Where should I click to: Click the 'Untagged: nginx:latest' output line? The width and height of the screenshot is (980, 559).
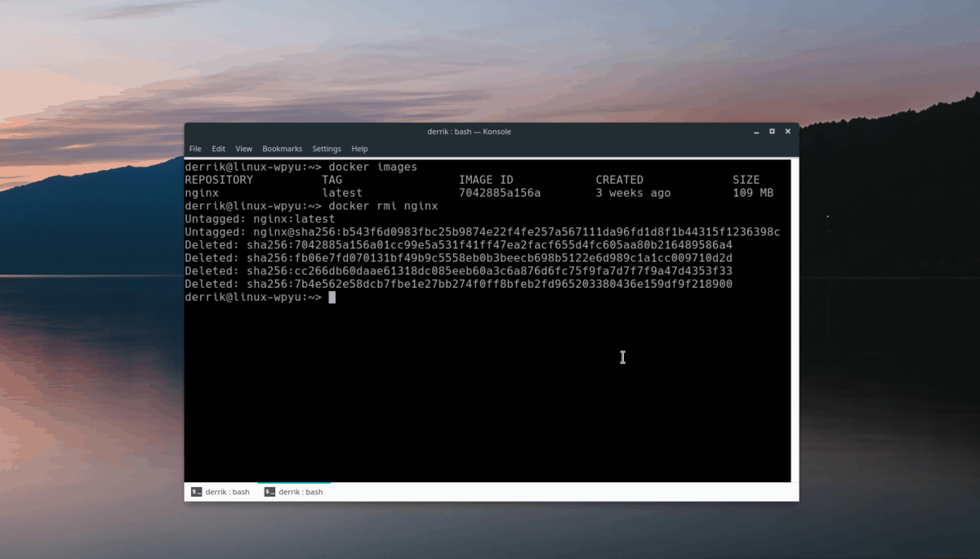click(261, 219)
